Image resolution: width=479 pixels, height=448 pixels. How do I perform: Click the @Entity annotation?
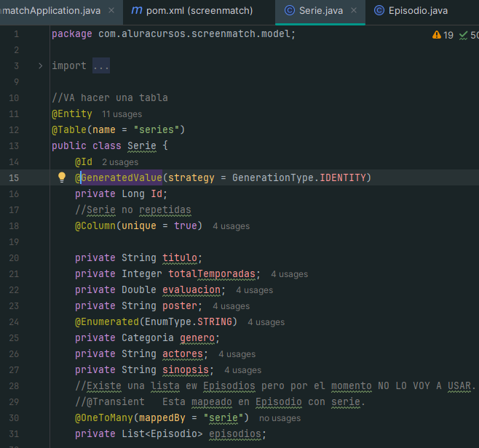coord(72,114)
